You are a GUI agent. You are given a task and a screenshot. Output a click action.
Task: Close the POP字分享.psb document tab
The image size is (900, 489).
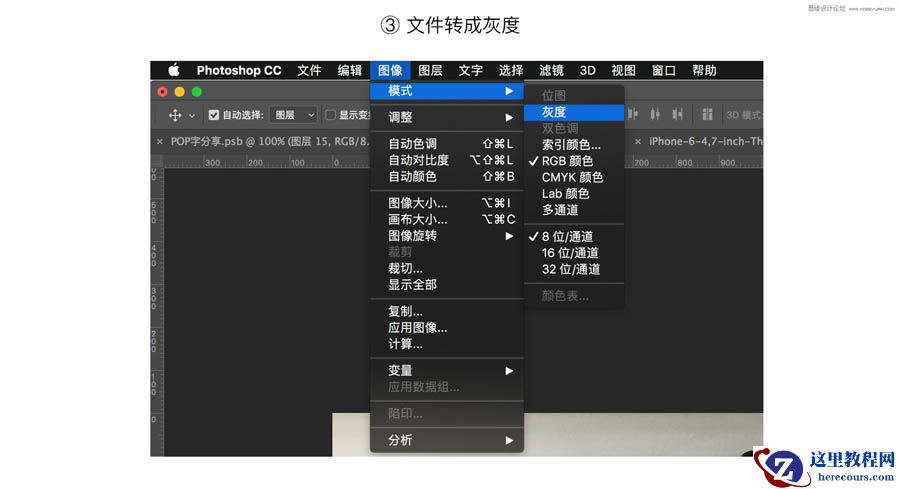pos(160,141)
